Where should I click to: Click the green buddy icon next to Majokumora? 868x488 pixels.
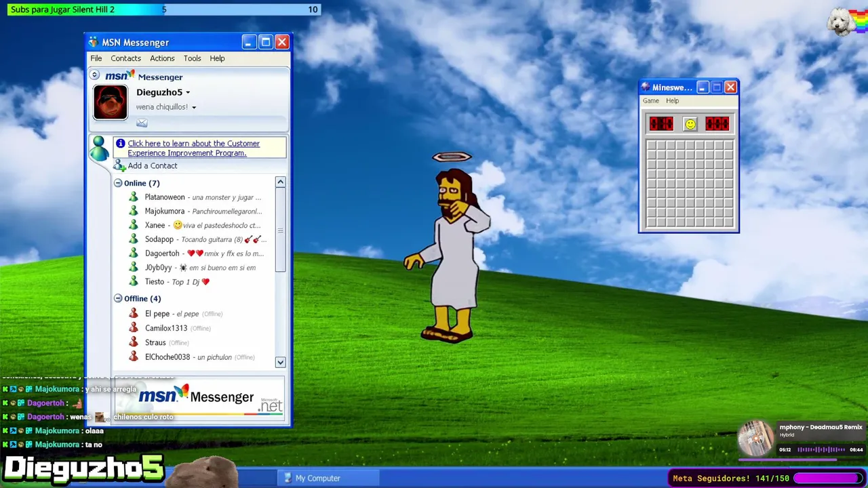click(134, 211)
